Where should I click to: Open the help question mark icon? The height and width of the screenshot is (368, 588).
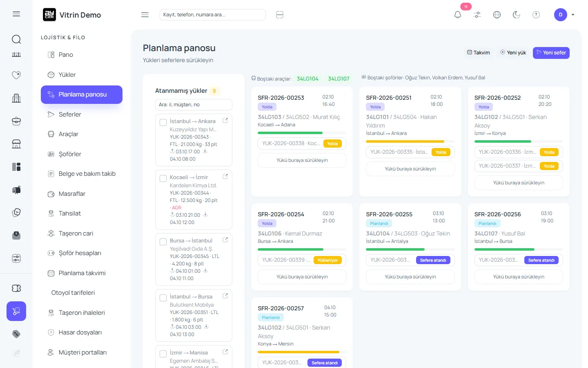click(536, 15)
